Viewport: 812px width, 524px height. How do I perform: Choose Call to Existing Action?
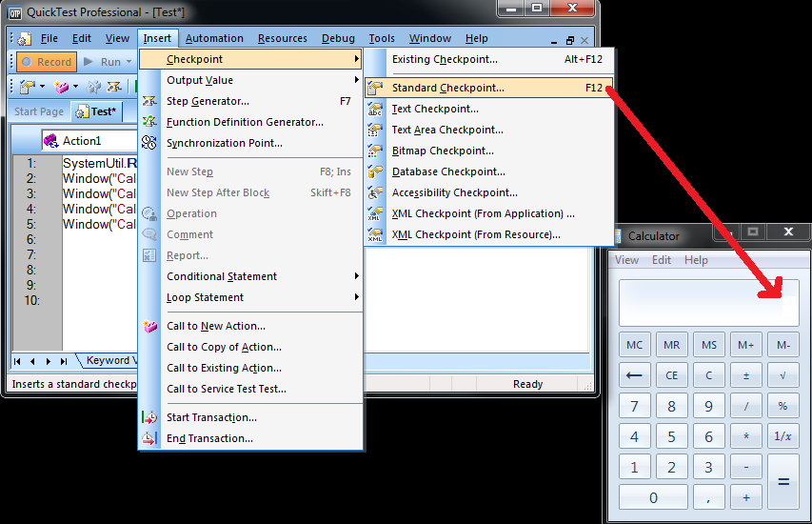251,368
